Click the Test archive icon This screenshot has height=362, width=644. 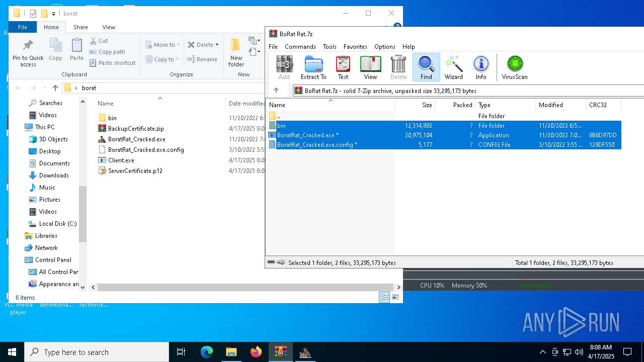pyautogui.click(x=343, y=67)
